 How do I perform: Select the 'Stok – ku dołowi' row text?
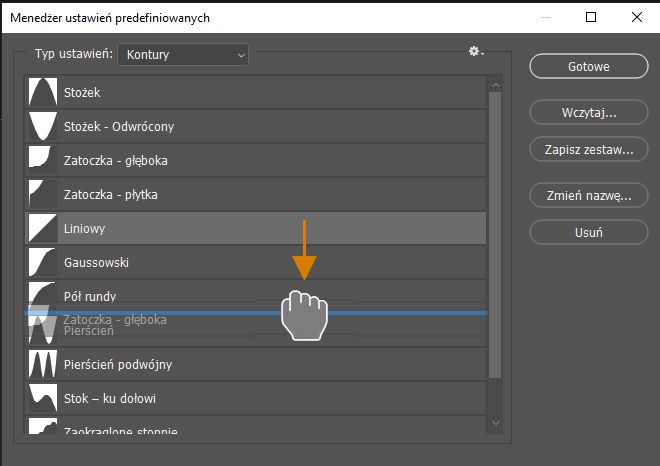point(109,399)
